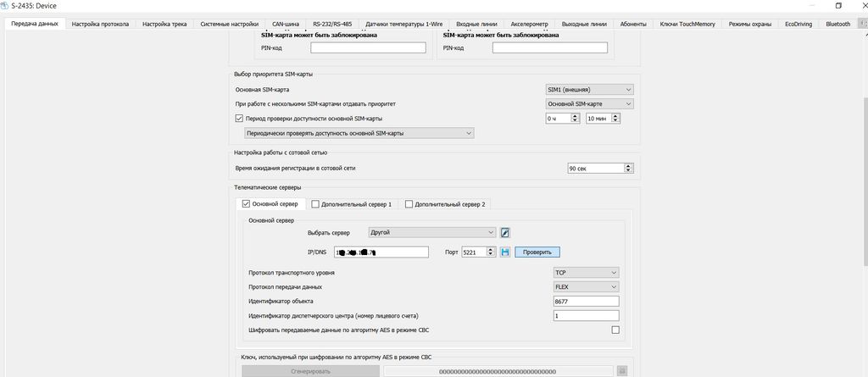Decrease minutes in SIM check period
The width and height of the screenshot is (868, 377).
pos(615,120)
